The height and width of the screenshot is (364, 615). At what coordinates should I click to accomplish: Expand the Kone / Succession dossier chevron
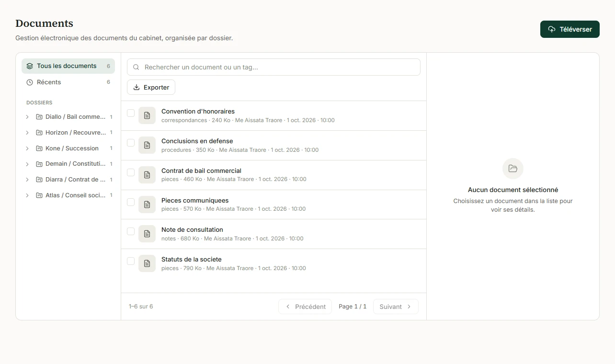27,148
